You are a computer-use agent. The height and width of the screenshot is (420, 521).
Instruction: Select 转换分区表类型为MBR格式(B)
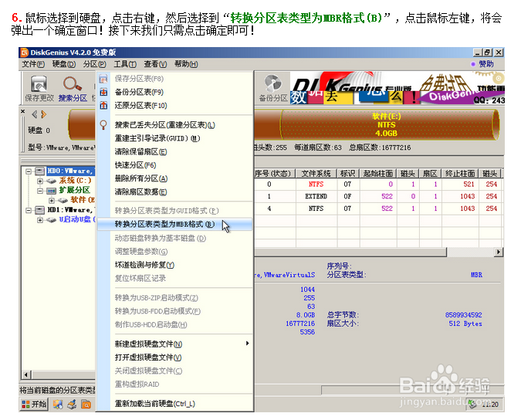[x=174, y=225]
